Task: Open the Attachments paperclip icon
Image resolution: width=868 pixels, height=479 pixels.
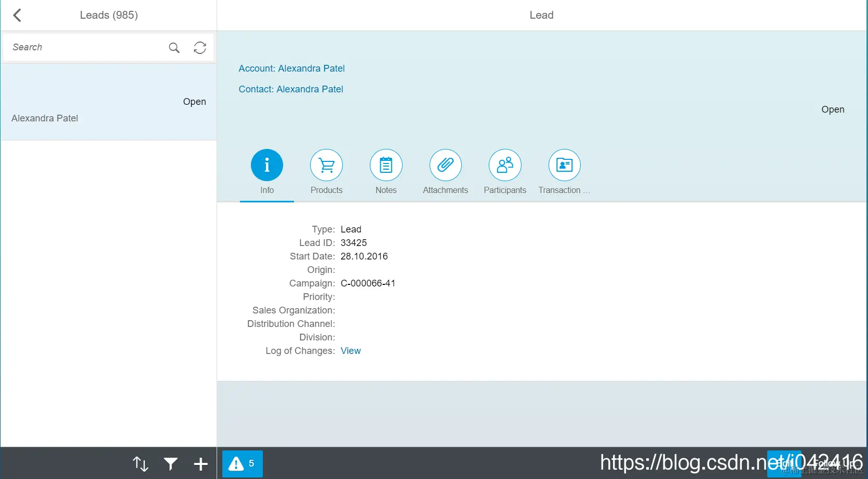Action: (x=445, y=165)
